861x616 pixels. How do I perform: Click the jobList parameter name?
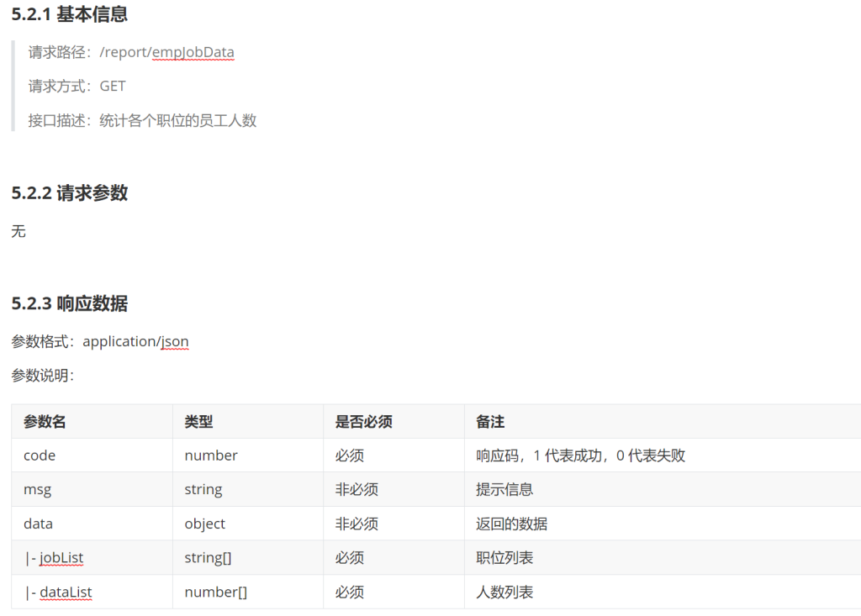point(61,558)
